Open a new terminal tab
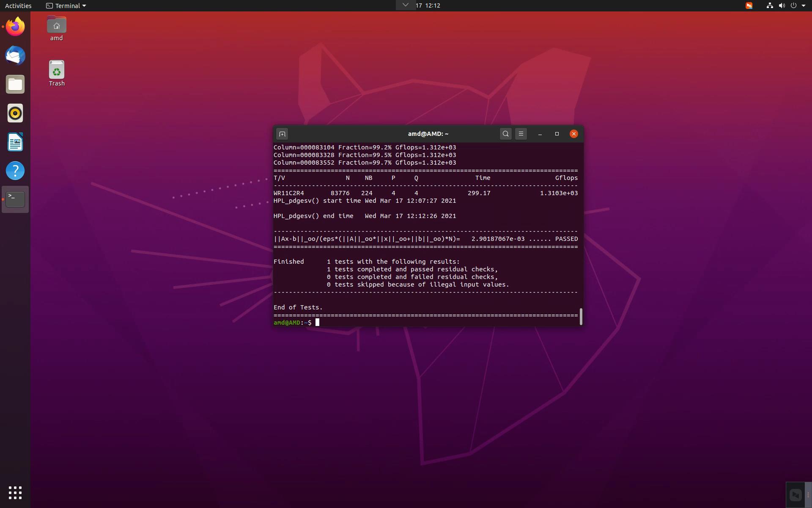Screen dimensions: 812x508 (x=282, y=134)
